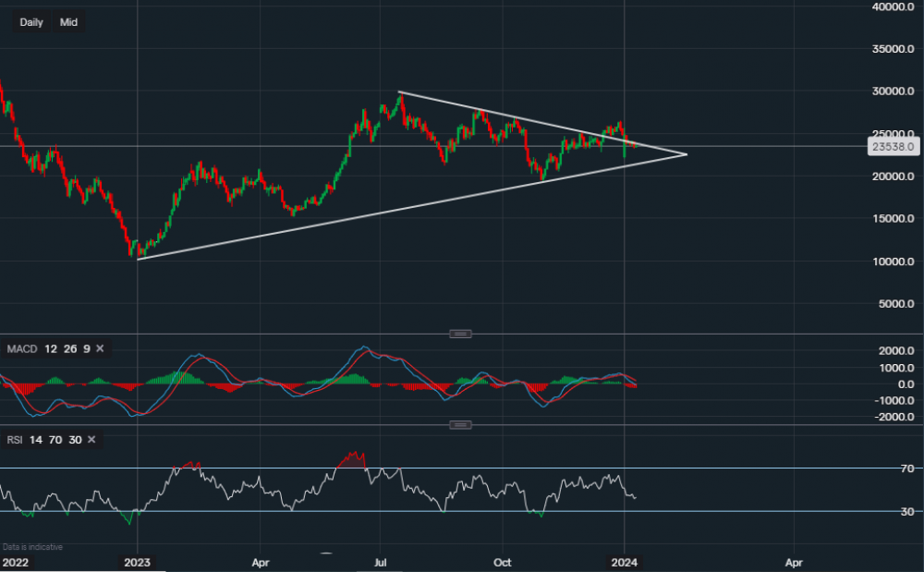Click the resize handle above the RSI pane

point(460,425)
